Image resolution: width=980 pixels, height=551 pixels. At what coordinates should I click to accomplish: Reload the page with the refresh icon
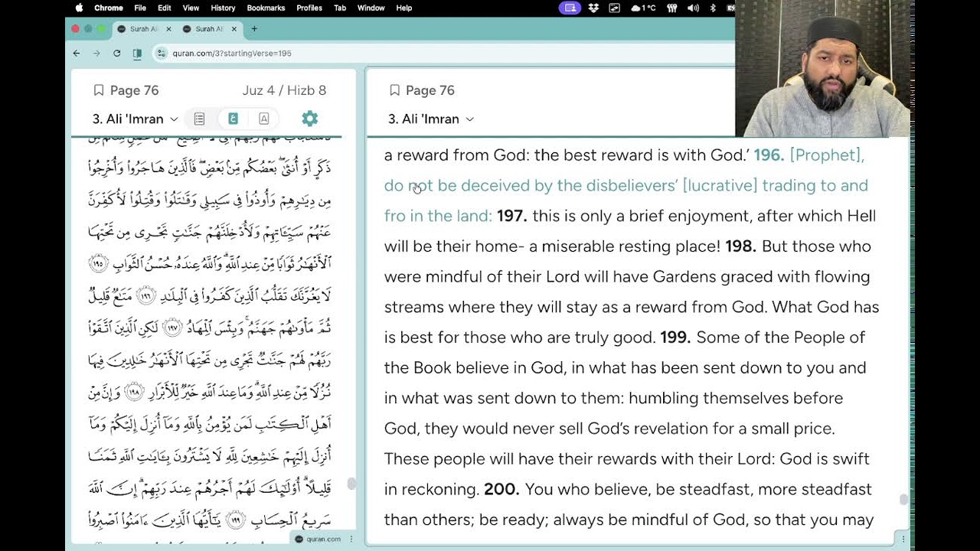[x=116, y=54]
